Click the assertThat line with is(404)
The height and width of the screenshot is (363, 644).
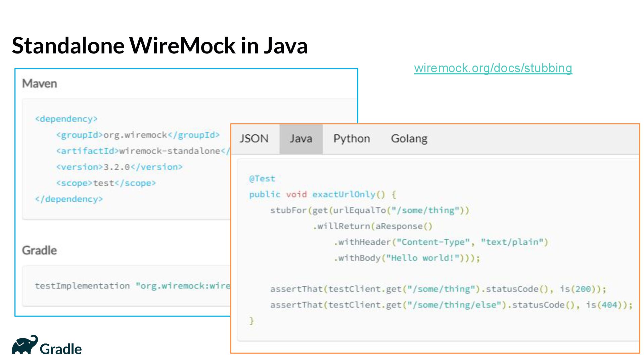point(451,305)
